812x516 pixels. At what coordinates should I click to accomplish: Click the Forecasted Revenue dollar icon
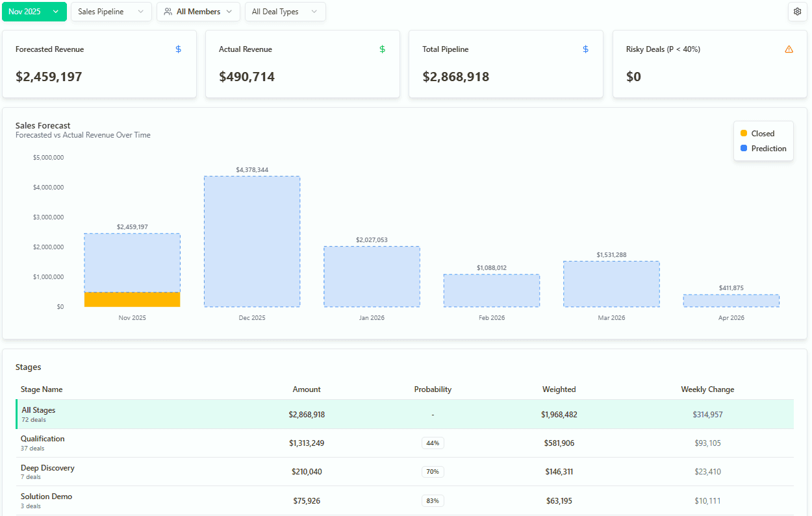pos(179,49)
